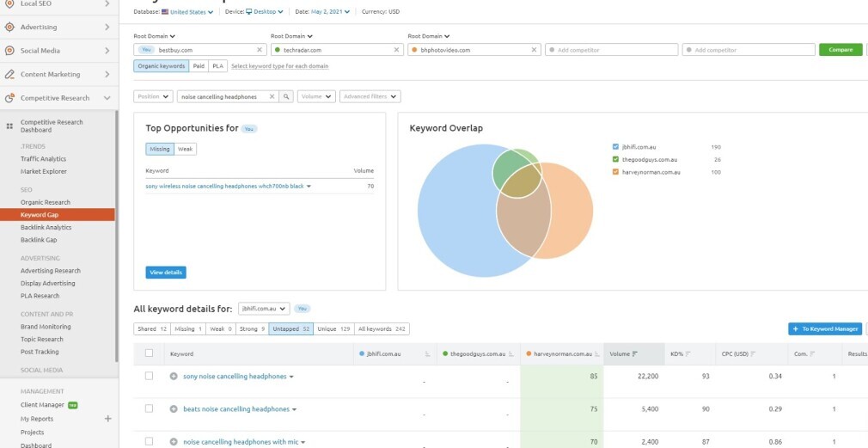The image size is (868, 448).
Task: Add beats noise cancelling headphones via plus icon
Action: 174,409
